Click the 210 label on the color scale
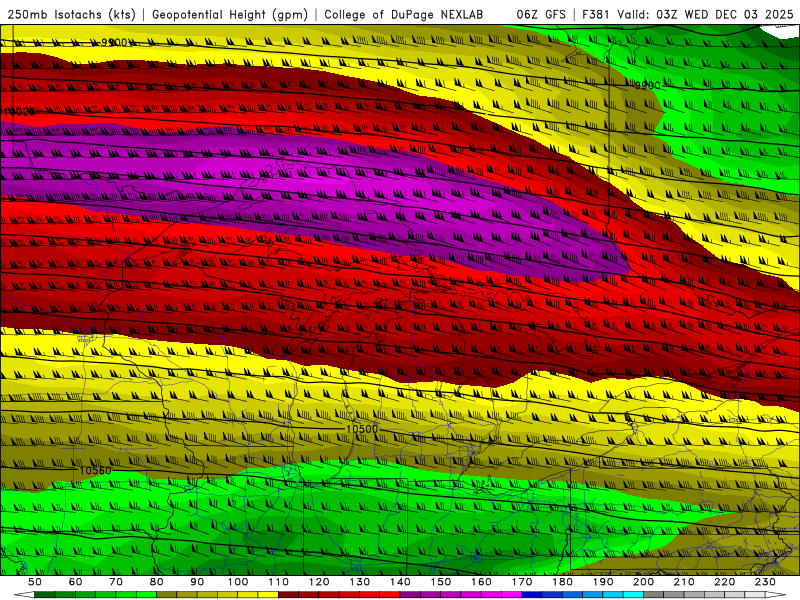800x600 pixels. (684, 582)
